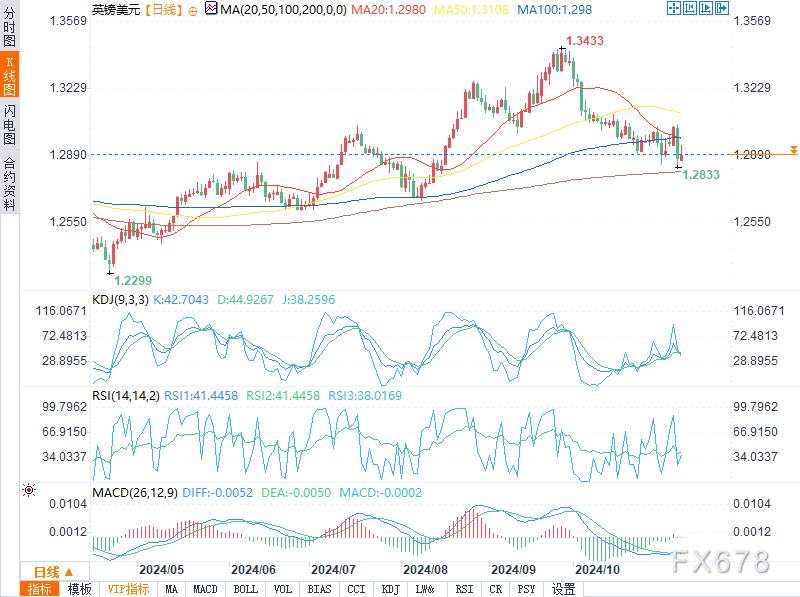Click the third chart toolbar icon at top right

pos(706,8)
